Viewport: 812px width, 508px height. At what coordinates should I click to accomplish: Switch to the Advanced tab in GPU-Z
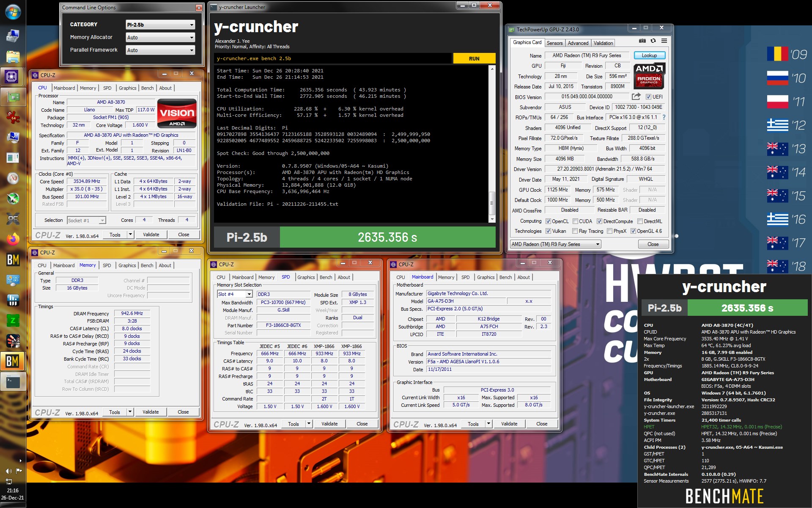click(x=578, y=43)
